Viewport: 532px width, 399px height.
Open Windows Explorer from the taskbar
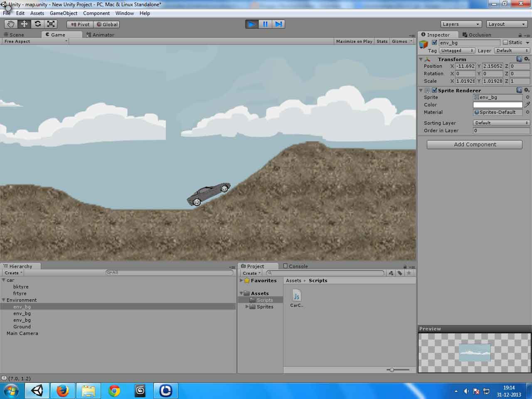pos(89,391)
